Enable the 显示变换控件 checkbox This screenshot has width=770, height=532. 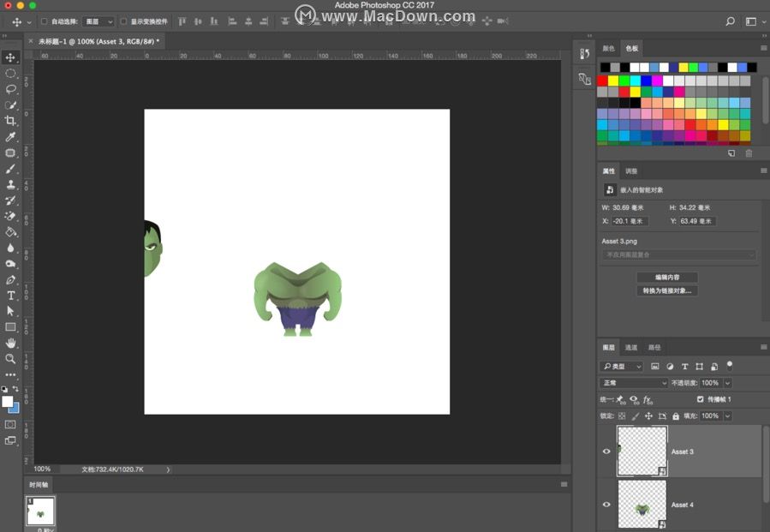[x=123, y=21]
